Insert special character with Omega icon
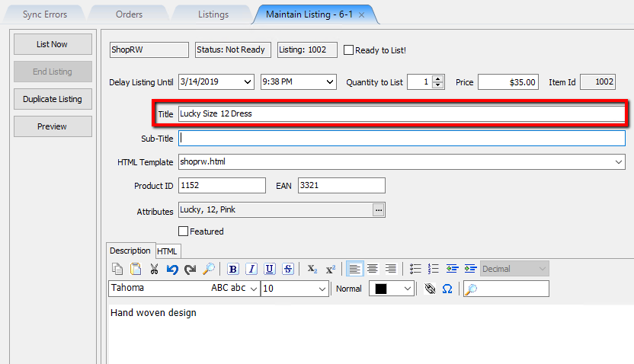The height and width of the screenshot is (364, 634). [x=447, y=289]
